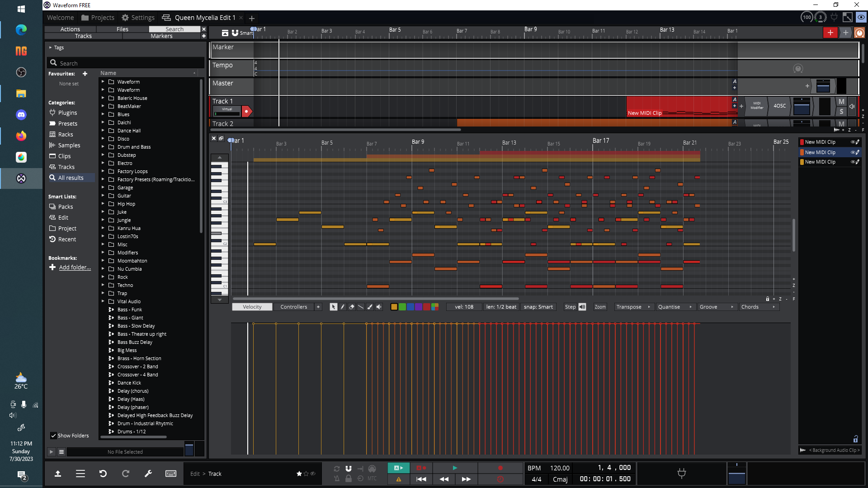Screen dimensions: 868x488
Task: Pick the purple note color swatch
Action: 419,307
